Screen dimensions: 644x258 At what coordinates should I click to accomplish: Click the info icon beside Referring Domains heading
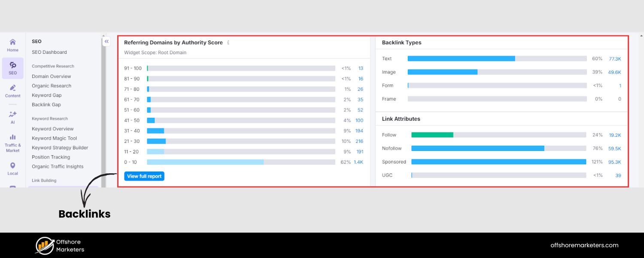click(228, 43)
